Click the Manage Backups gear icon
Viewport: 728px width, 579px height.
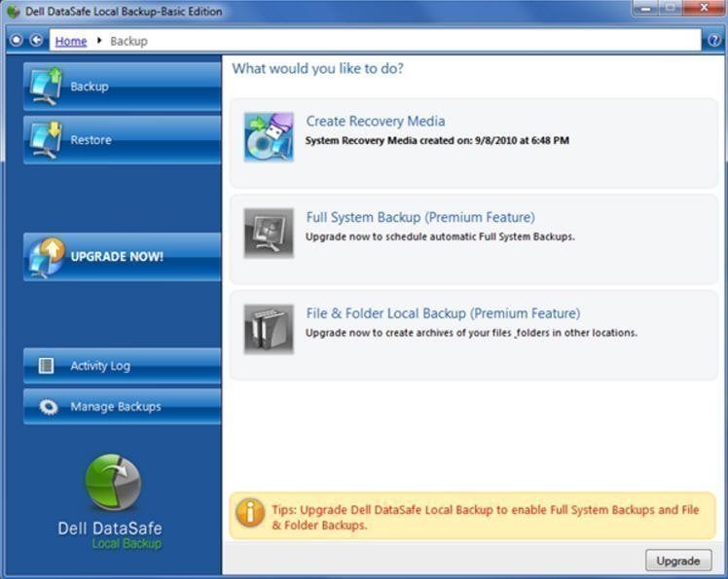pos(49,407)
